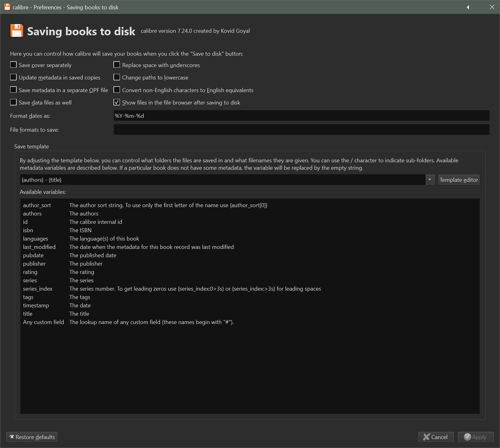Click the back arrow in title bar

pos(468,7)
